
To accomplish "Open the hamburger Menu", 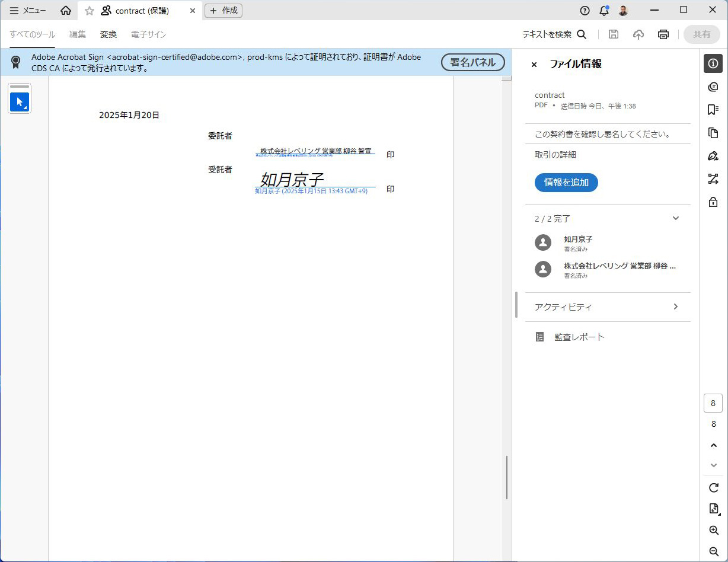I will [28, 11].
